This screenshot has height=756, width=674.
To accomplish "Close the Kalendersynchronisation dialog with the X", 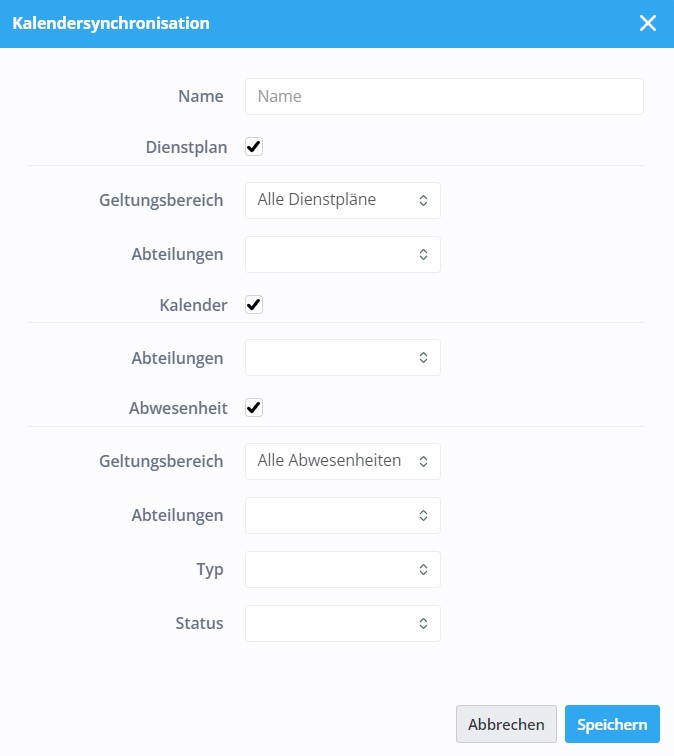I will 647,23.
